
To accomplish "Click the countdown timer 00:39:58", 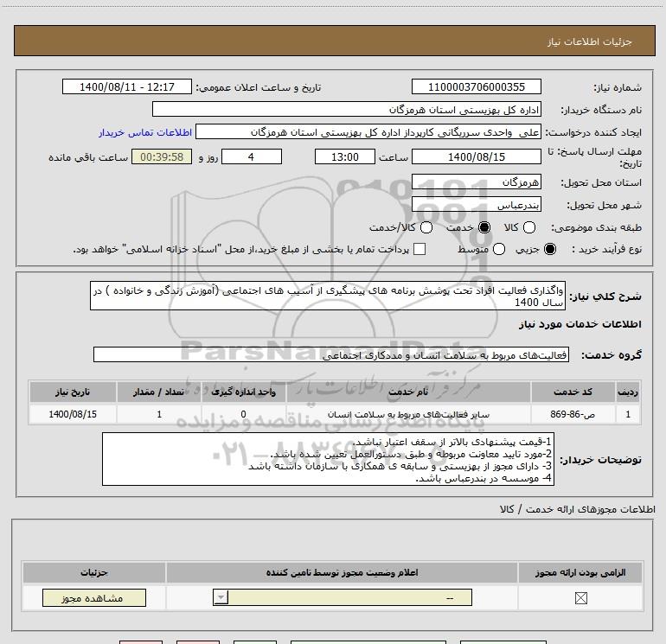I will point(162,156).
